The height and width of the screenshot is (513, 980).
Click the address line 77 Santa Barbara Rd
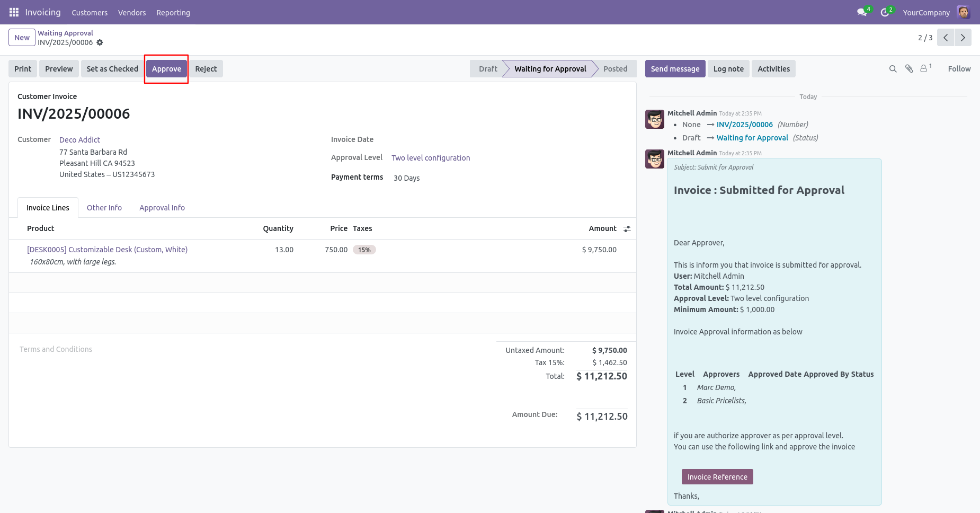[x=93, y=152]
